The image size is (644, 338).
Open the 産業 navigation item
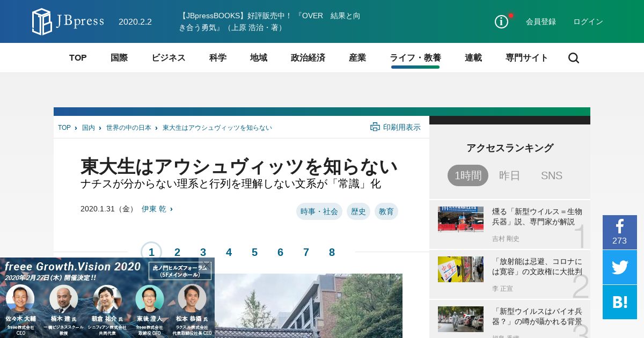(x=357, y=58)
